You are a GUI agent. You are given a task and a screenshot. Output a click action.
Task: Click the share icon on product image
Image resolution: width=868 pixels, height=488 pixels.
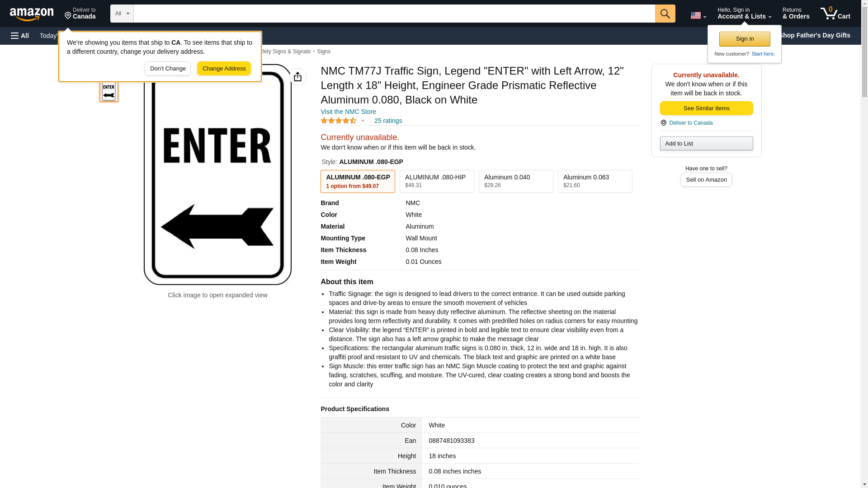(297, 77)
